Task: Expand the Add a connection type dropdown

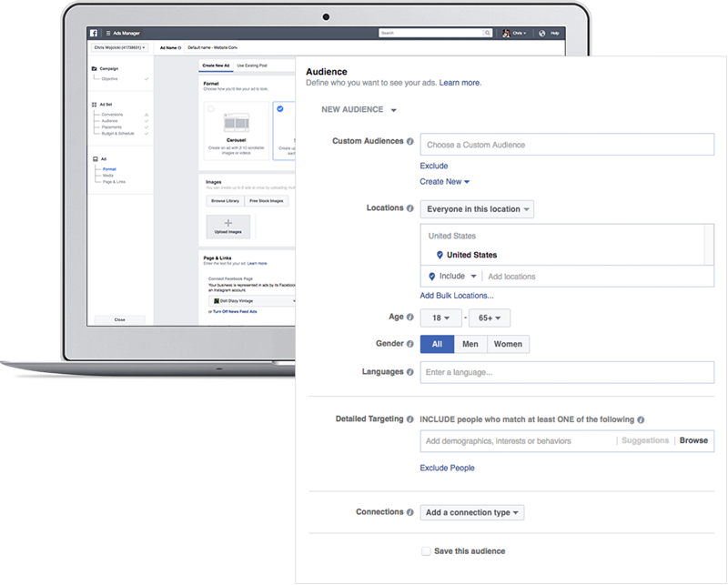Action: (472, 513)
